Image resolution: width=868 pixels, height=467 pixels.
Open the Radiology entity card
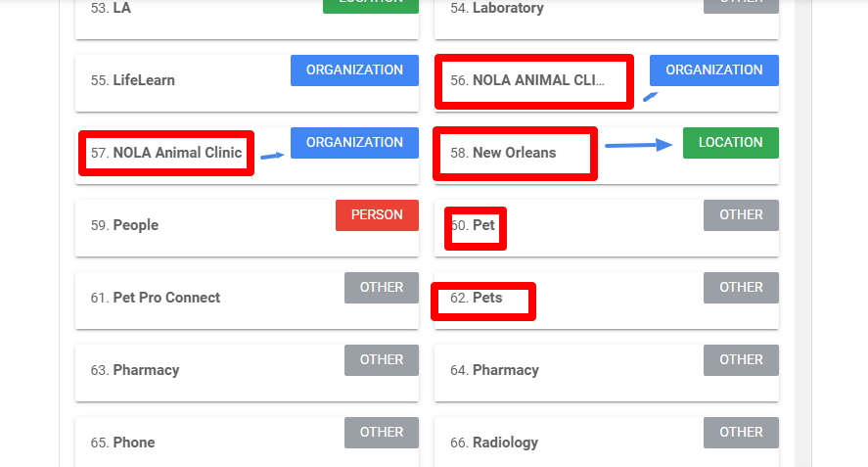[x=505, y=443]
